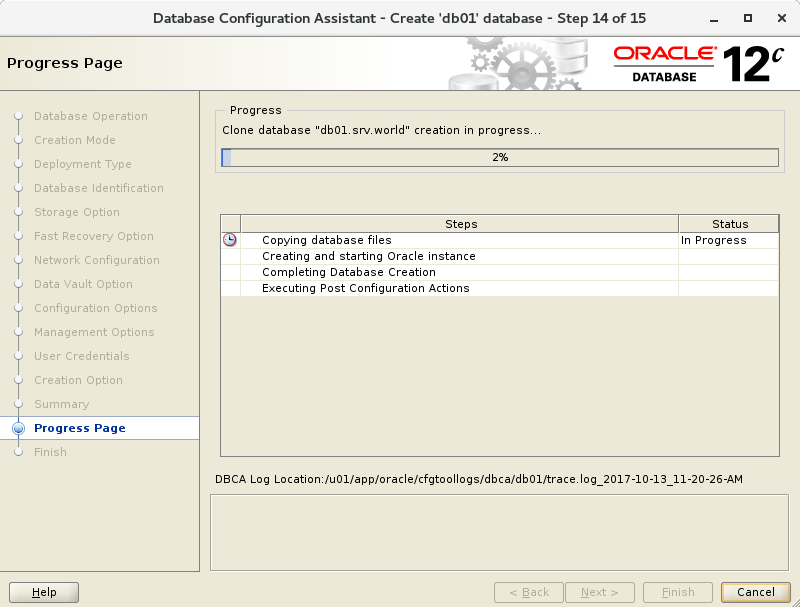Click the In Progress status cell

pos(729,240)
